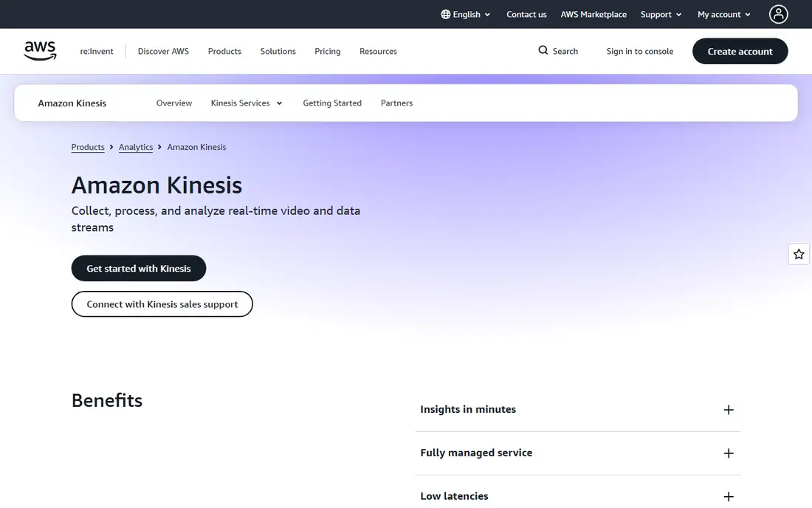
Task: Click Amazon Kinesis breadcrumb text
Action: (196, 147)
